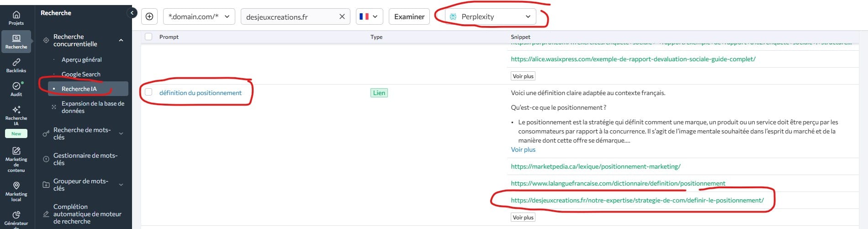The height and width of the screenshot is (229, 868).
Task: Open the *.domain.com/* scope dropdown
Action: point(199,16)
